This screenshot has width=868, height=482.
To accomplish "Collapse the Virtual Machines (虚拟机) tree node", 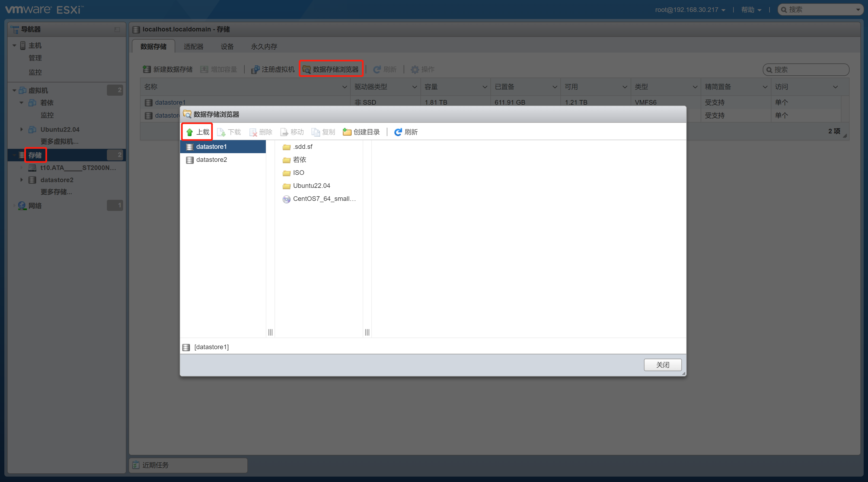I will coord(14,90).
